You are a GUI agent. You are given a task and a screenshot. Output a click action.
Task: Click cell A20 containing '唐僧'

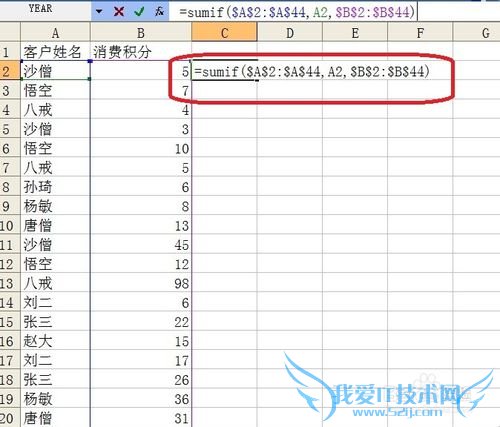[55, 418]
